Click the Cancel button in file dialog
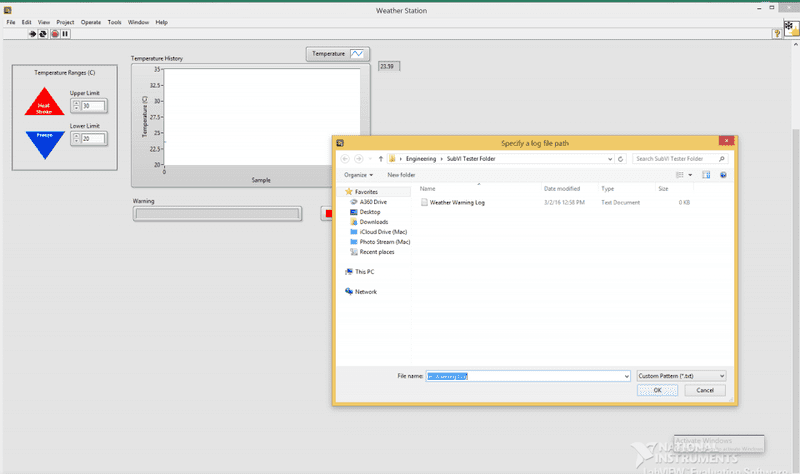The height and width of the screenshot is (474, 800). (x=704, y=390)
